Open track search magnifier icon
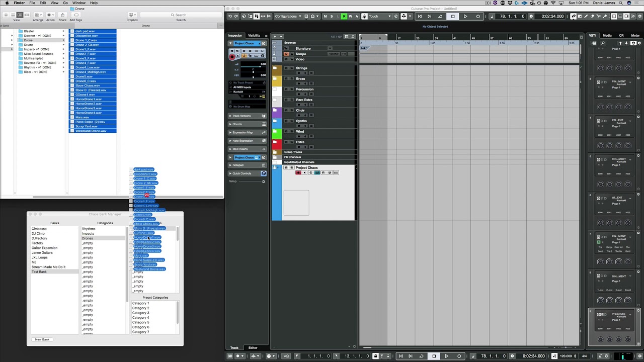This screenshot has height=362, width=644. click(x=353, y=37)
